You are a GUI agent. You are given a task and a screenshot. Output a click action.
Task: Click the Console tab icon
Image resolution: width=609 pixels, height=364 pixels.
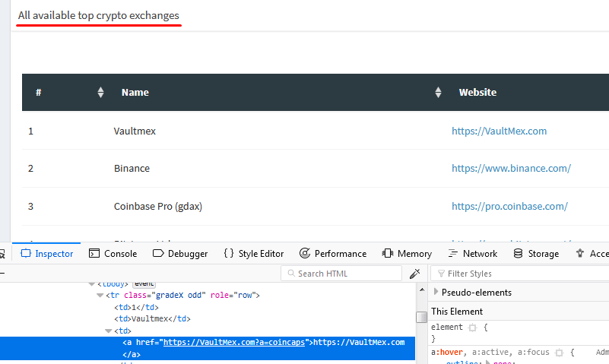(94, 253)
